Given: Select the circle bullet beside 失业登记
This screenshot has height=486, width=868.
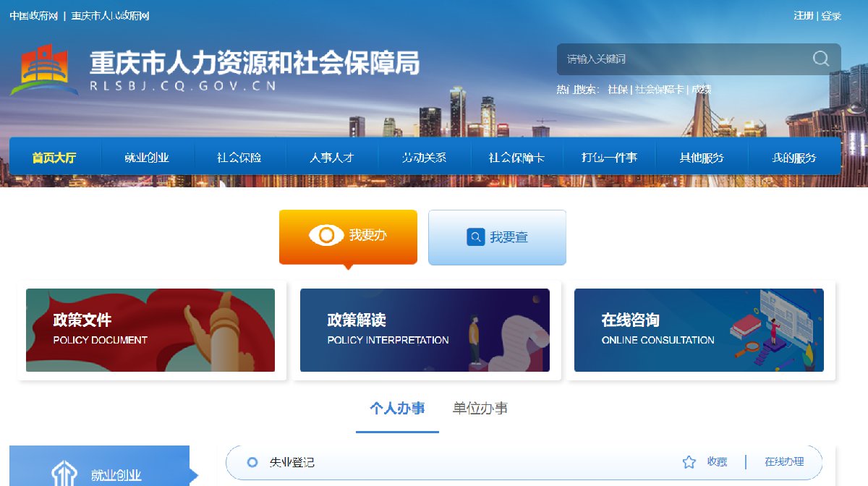Looking at the screenshot, I should 252,462.
